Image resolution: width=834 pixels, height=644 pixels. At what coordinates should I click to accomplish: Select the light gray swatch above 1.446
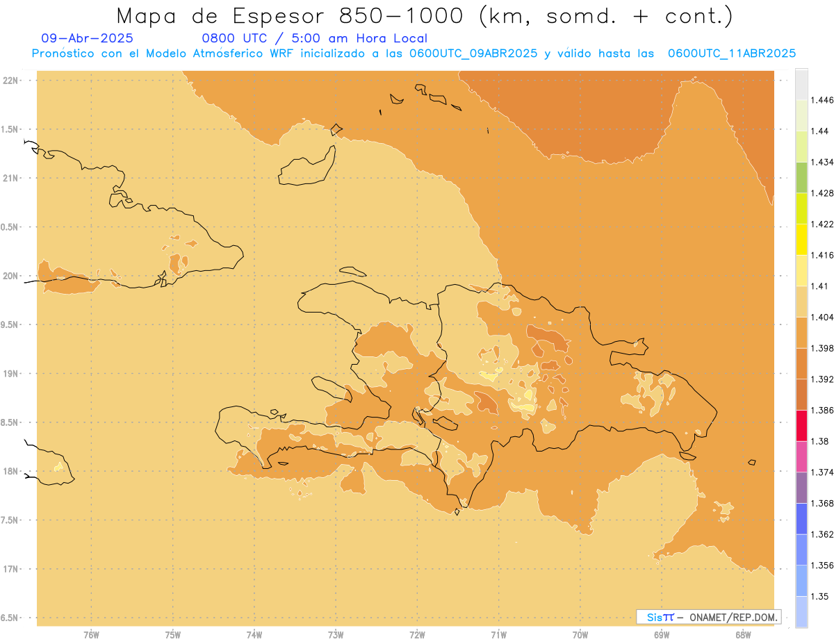[801, 84]
